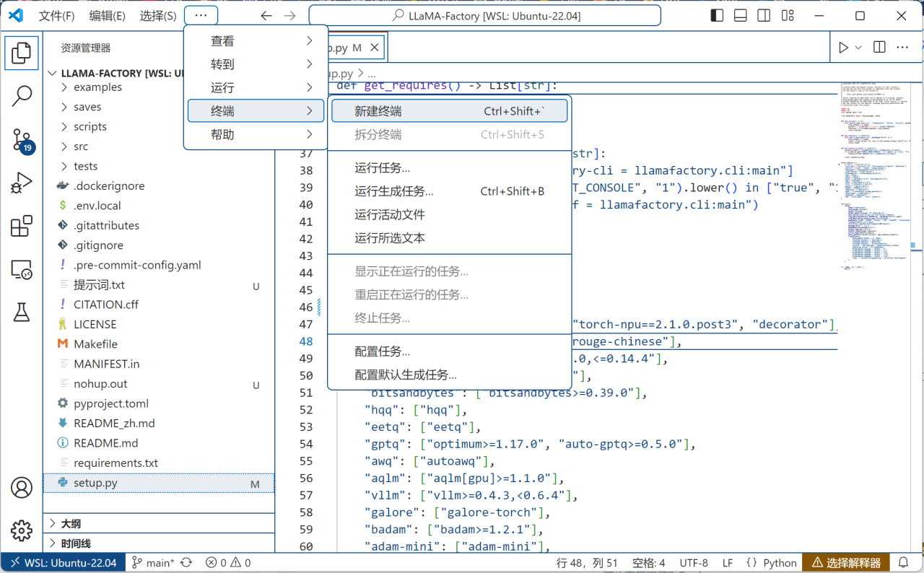Choose 运行生成任务... menu entry
The width and height of the screenshot is (924, 573).
pos(450,191)
